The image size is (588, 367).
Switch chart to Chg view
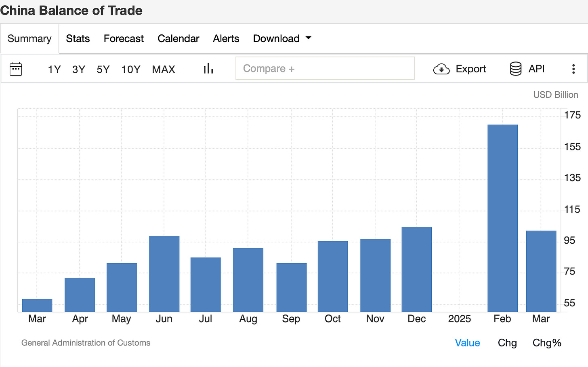pyautogui.click(x=507, y=343)
